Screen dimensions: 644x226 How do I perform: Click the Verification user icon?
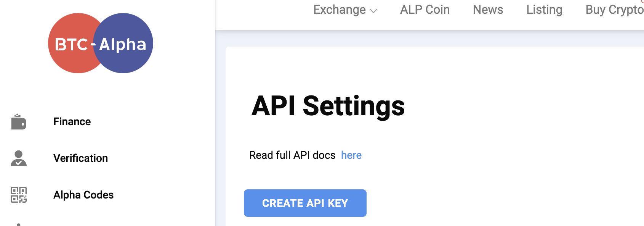19,158
